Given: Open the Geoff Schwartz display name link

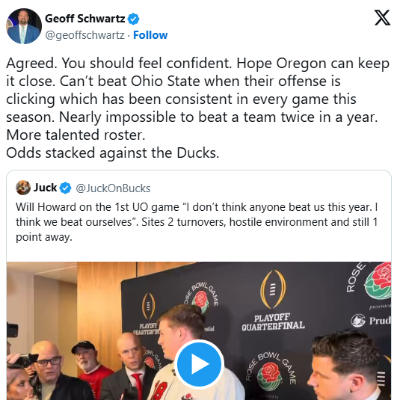Looking at the screenshot, I should 85,18.
